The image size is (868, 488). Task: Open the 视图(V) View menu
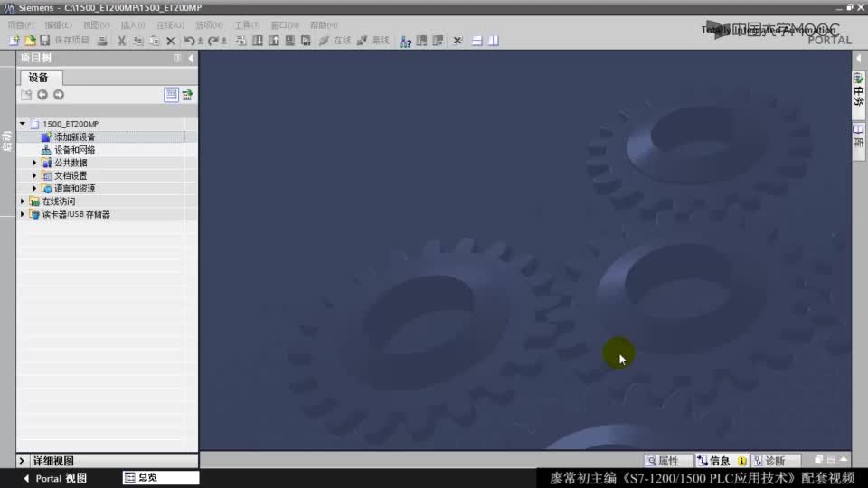coord(97,25)
